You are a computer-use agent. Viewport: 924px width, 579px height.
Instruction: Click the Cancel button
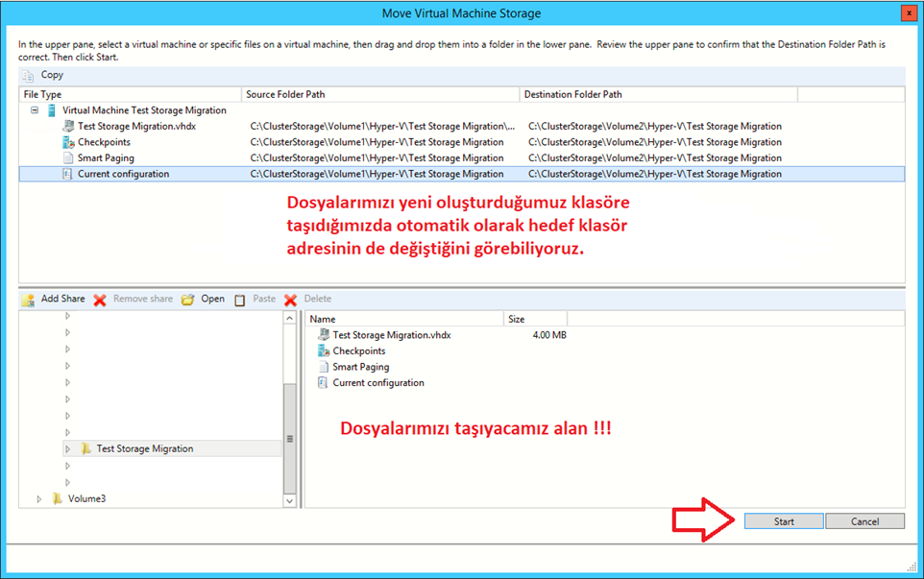pos(864,521)
